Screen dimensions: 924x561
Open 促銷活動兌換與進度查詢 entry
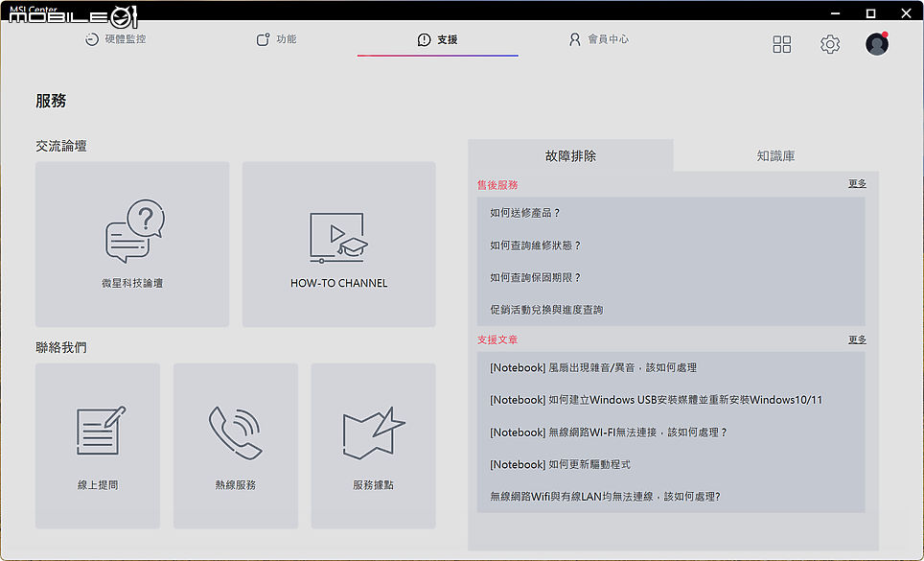(x=671, y=310)
